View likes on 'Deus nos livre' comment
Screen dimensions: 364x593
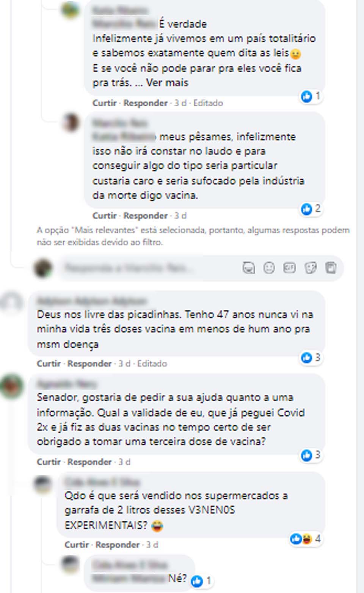point(311,358)
